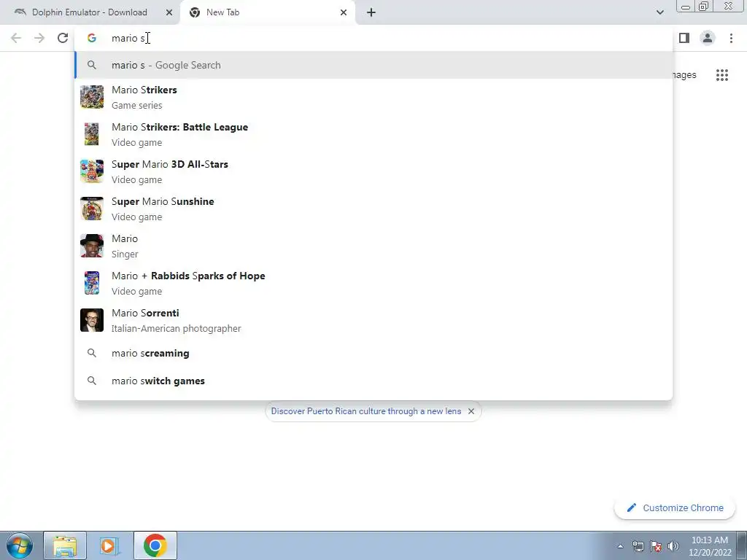Open the Action Center flag icon
Image resolution: width=747 pixels, height=560 pixels.
(656, 546)
